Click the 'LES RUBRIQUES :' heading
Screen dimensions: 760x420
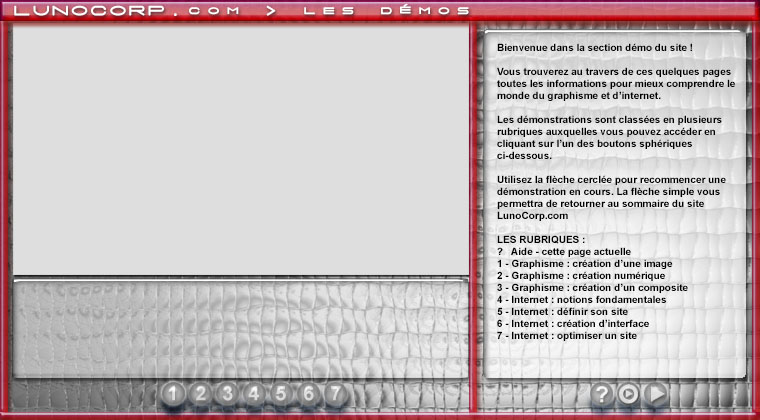tap(541, 240)
